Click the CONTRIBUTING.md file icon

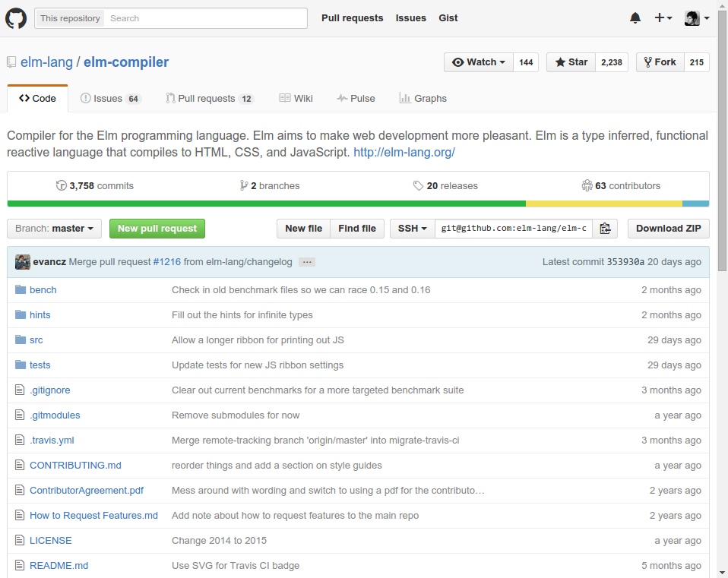click(x=20, y=465)
